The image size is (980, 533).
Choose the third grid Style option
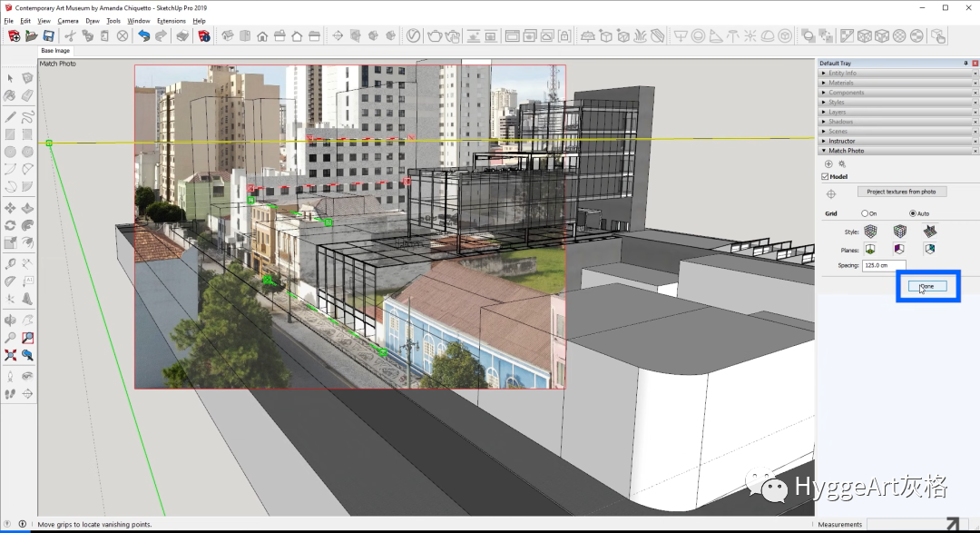click(x=930, y=232)
